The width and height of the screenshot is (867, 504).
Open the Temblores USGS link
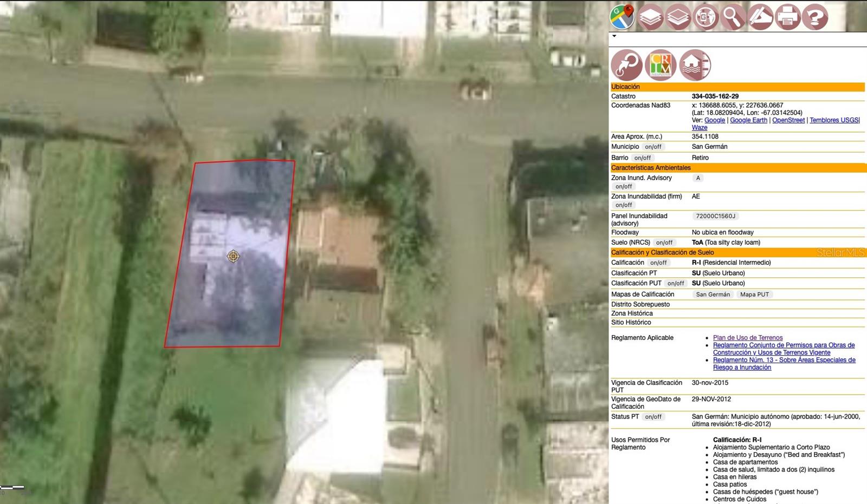[834, 120]
